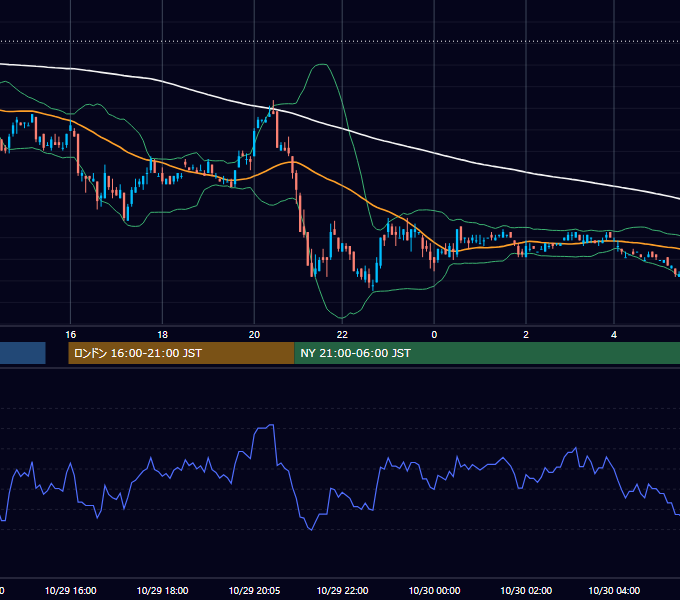Viewport: 680px width, 600px height.
Task: Click the oscillator peak near 20:05
Action: (x=272, y=425)
